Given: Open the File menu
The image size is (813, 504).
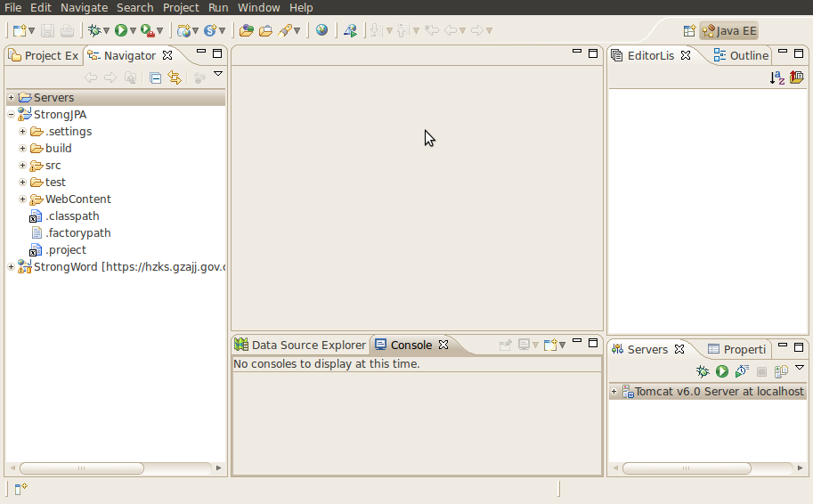Looking at the screenshot, I should (12, 7).
